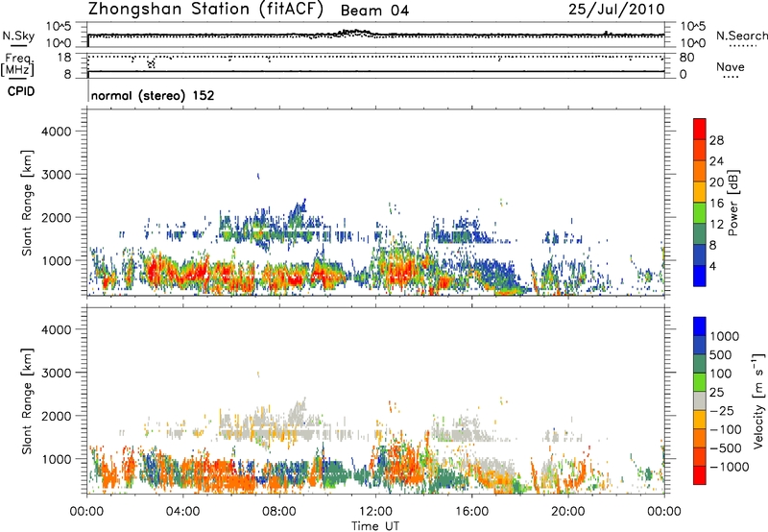Pick the blue top segment of velocity colorbar
Image resolution: width=768 pixels, height=532 pixels.
coord(700,326)
